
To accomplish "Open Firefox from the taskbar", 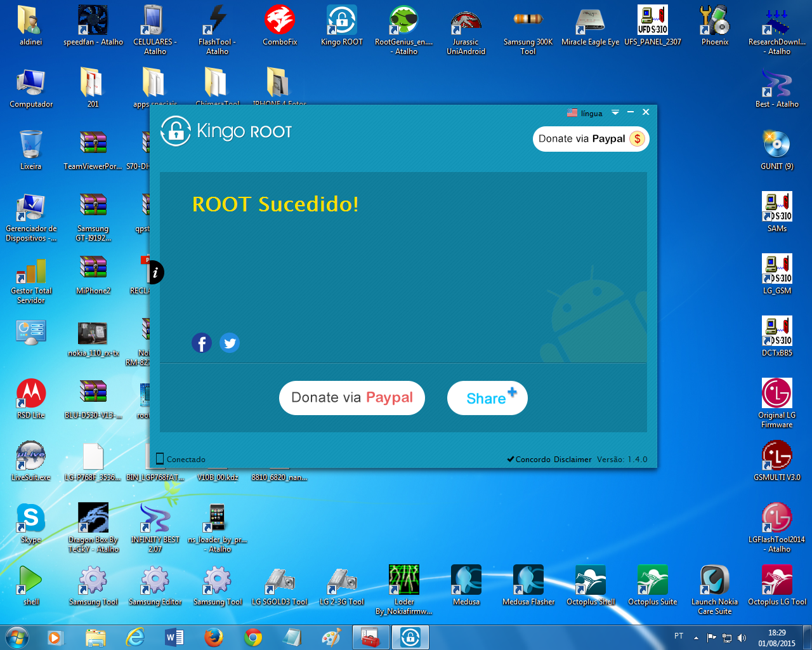I will click(214, 637).
